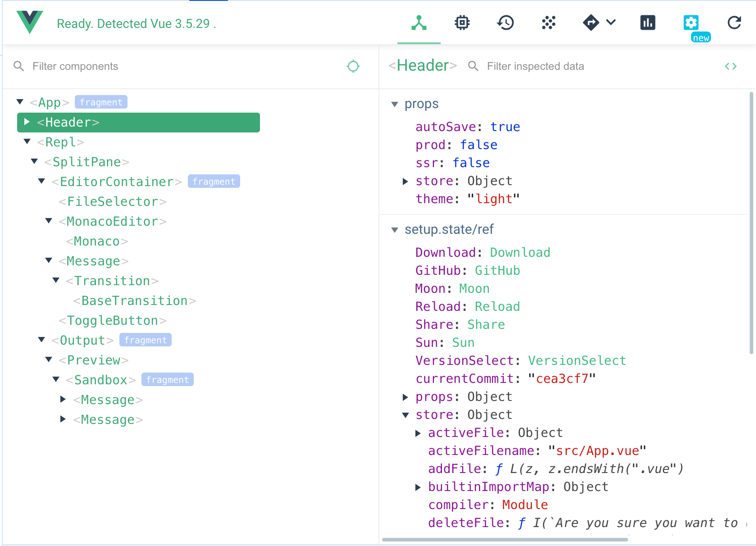This screenshot has height=546, width=756.
Task: Open the Router inspector icon
Action: tap(591, 23)
